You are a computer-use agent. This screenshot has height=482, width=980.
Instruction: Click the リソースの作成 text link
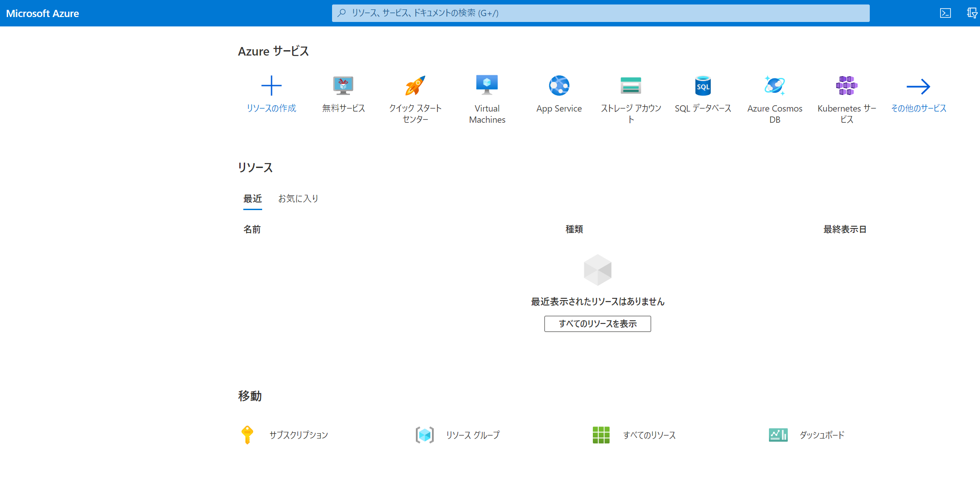tap(271, 108)
